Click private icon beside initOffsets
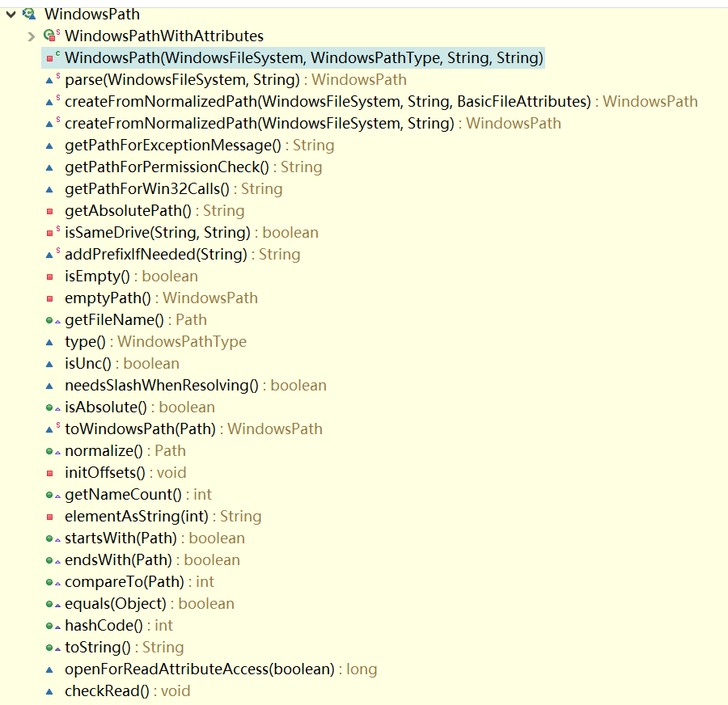The height and width of the screenshot is (705, 728). [49, 473]
